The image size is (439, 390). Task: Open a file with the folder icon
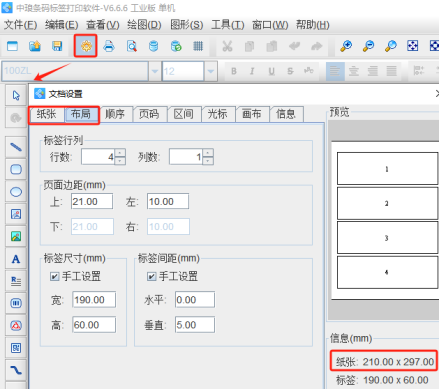coord(35,46)
